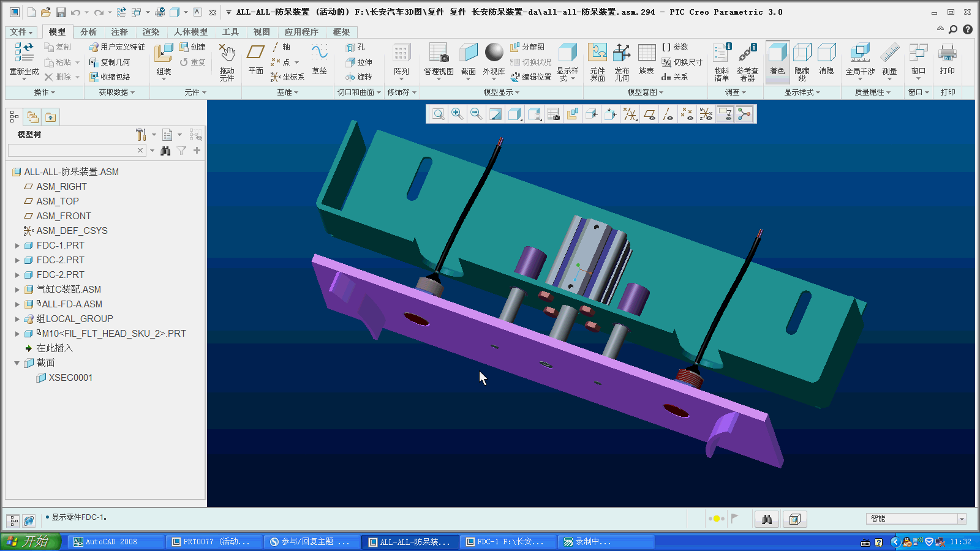Expand the ALL-FD-A.ASM tree node
This screenshot has height=551, width=980.
(x=17, y=304)
